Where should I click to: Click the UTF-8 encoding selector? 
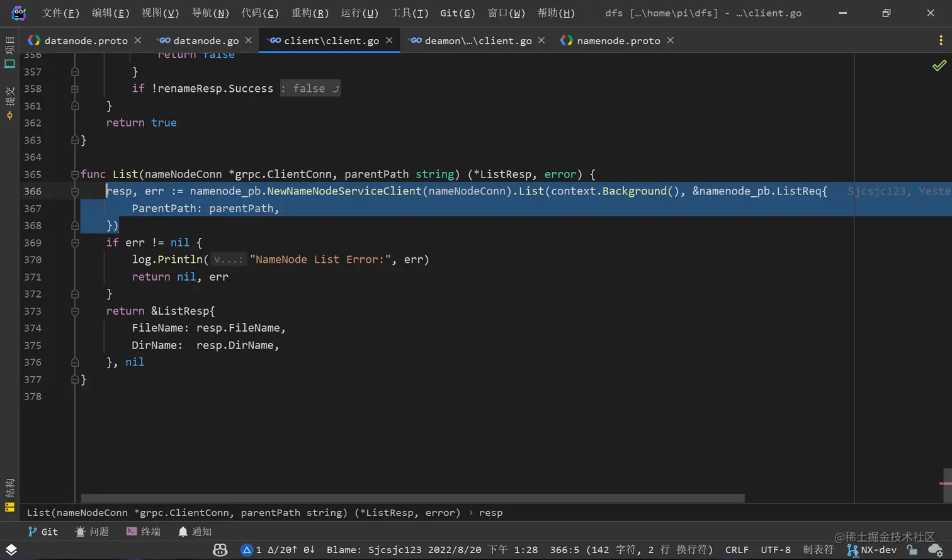tap(776, 550)
